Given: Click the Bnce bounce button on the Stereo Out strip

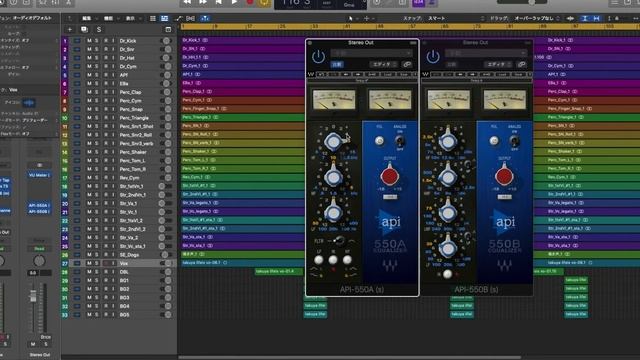Looking at the screenshot, I should pos(45,337).
